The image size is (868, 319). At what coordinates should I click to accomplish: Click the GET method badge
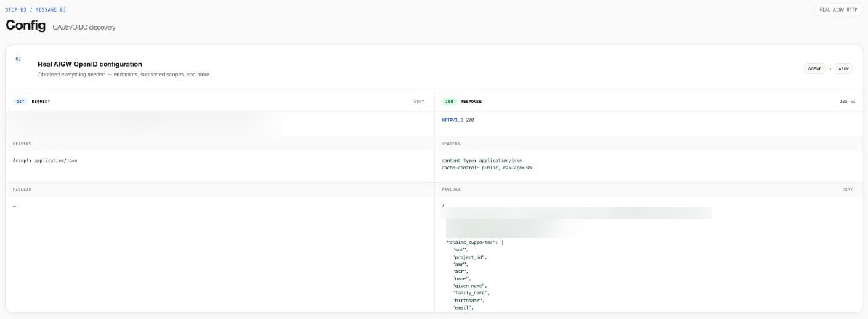[20, 102]
